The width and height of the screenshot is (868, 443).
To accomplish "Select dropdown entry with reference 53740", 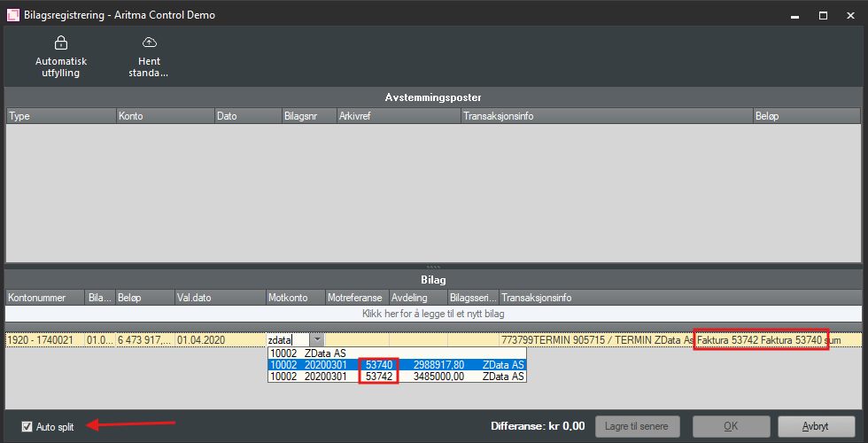I will (397, 364).
